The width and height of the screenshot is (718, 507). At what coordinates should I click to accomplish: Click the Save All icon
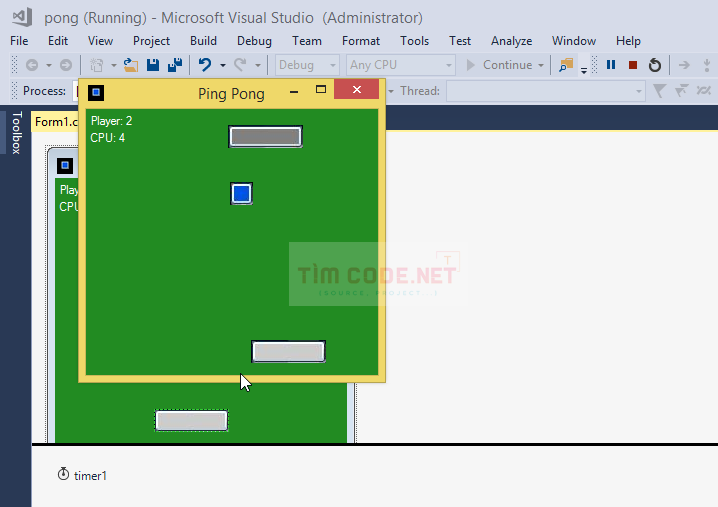pos(175,65)
